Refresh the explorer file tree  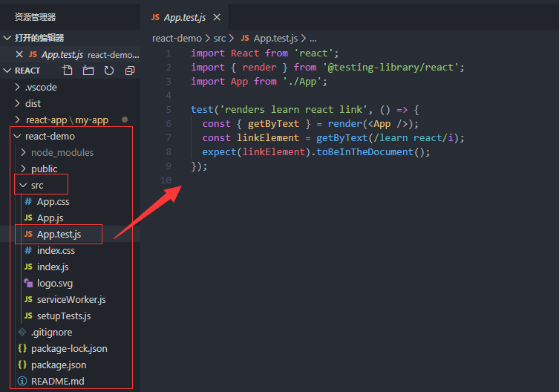click(x=109, y=71)
